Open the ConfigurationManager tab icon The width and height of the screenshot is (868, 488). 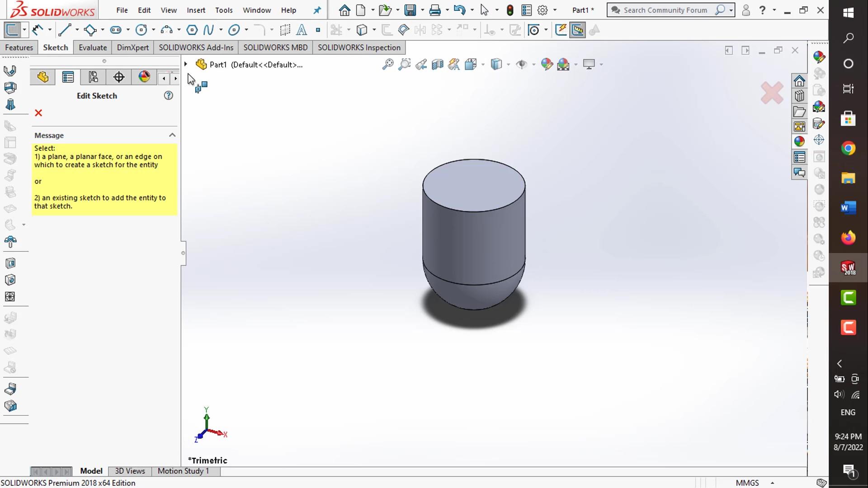point(93,77)
